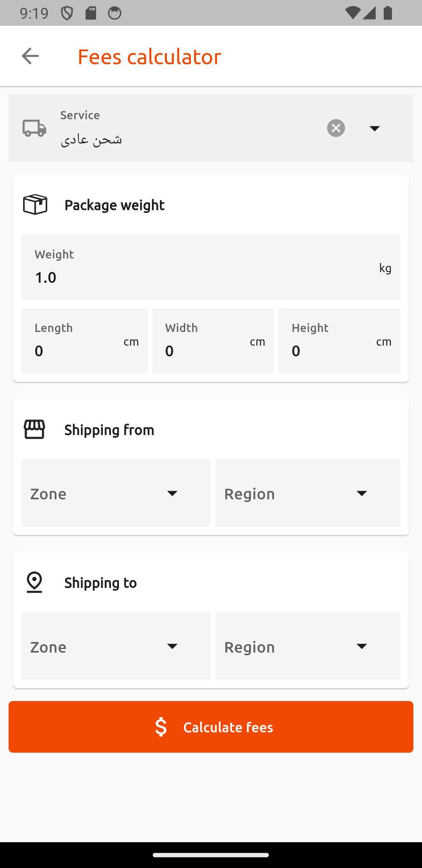Tap the Fees calculator title
This screenshot has width=422, height=868.
click(x=150, y=56)
